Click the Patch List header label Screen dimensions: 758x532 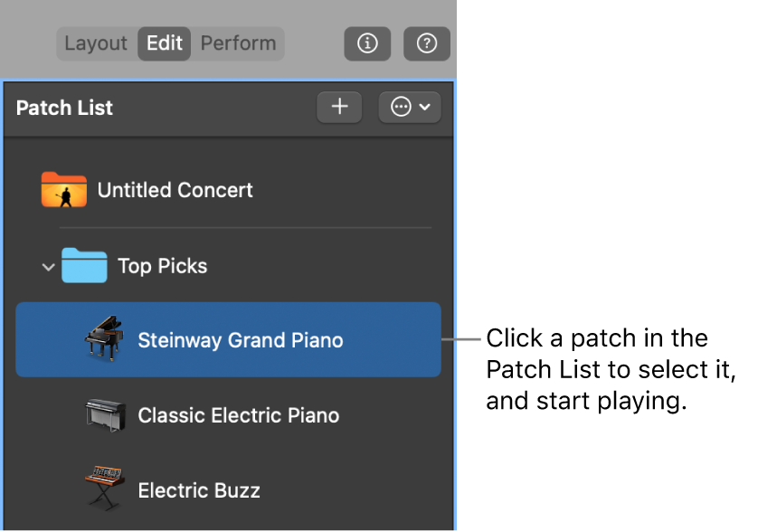point(64,107)
